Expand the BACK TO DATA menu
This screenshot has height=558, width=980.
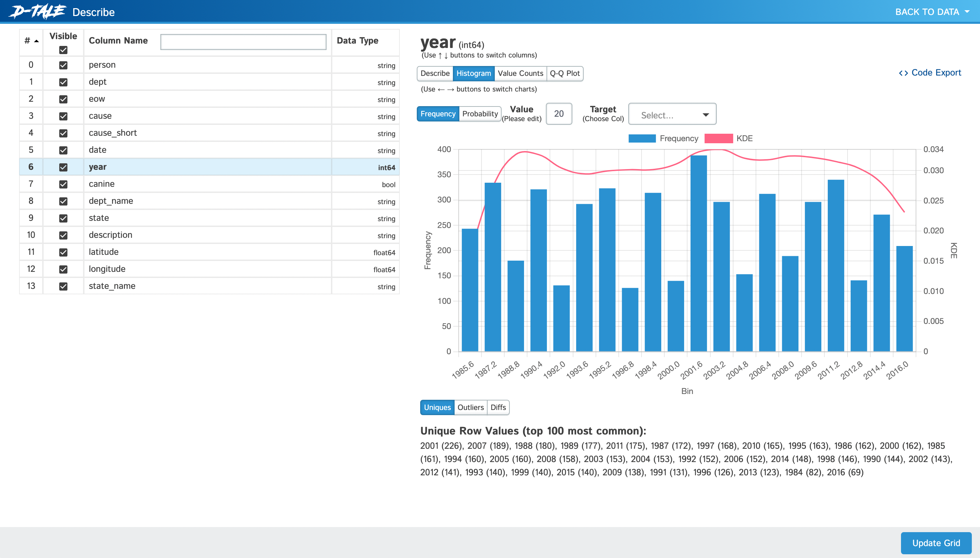click(932, 12)
